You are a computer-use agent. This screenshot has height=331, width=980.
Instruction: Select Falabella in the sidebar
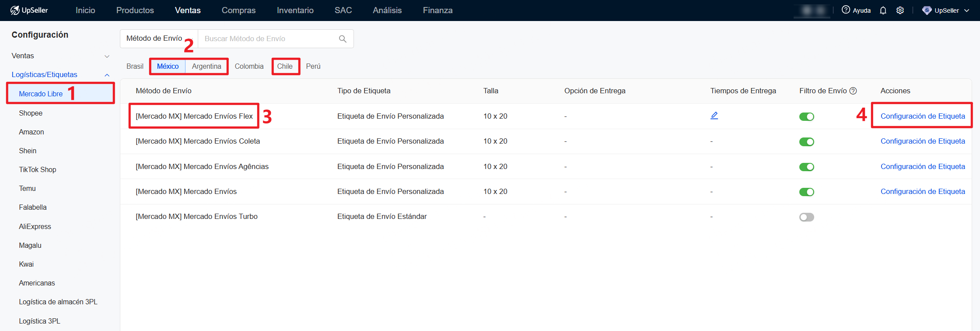(33, 207)
